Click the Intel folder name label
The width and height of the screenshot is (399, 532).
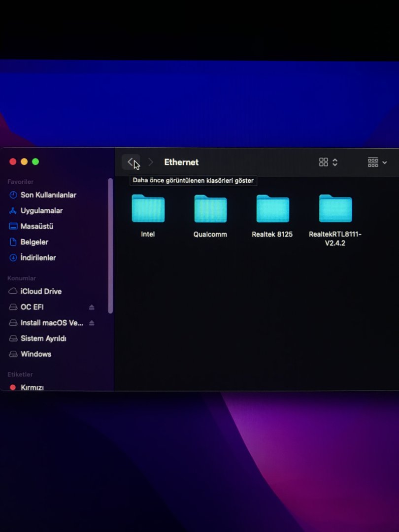point(148,234)
